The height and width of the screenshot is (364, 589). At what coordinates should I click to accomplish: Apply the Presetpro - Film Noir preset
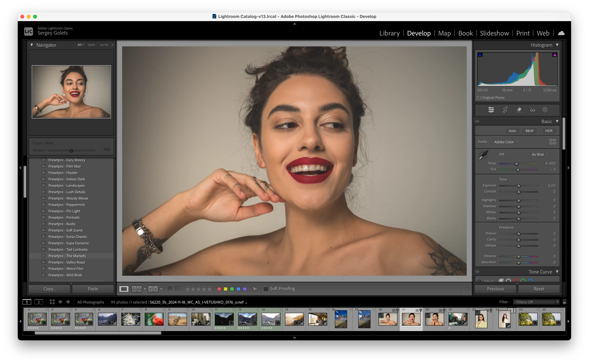pyautogui.click(x=65, y=166)
